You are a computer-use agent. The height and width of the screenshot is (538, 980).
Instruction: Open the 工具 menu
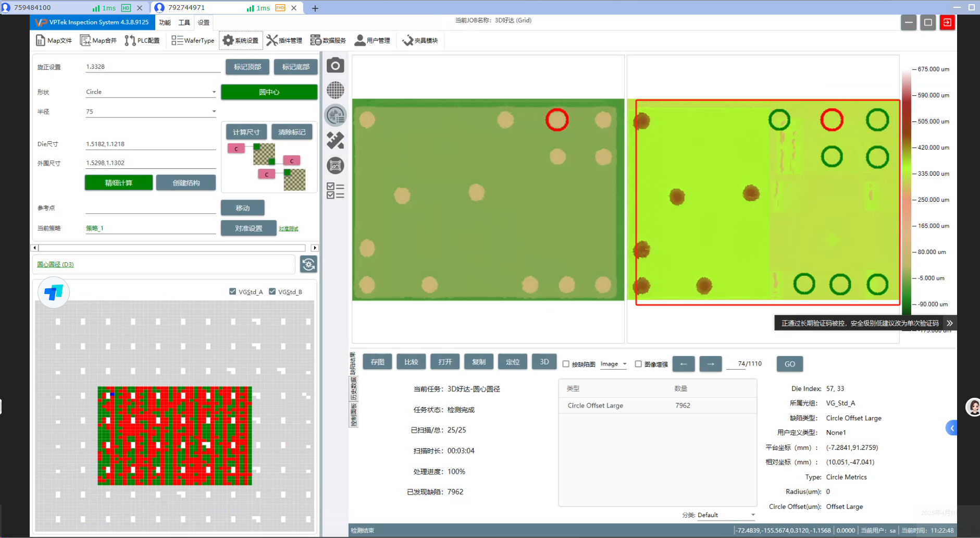pyautogui.click(x=184, y=22)
